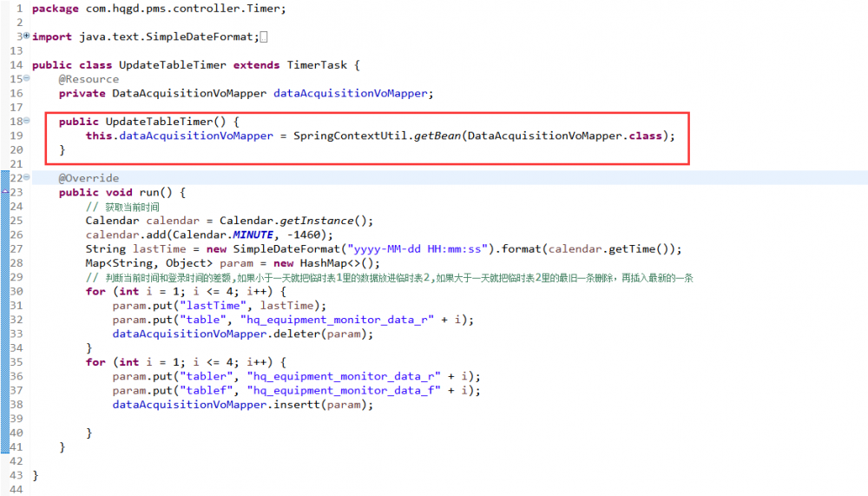Image resolution: width=868 pixels, height=496 pixels.
Task: Click the folded imports placeholder box after SimpleDateFormat
Action: 264,36
